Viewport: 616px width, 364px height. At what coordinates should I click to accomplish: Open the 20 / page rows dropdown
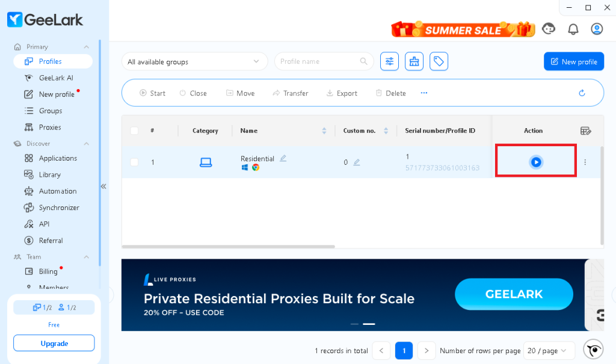549,351
